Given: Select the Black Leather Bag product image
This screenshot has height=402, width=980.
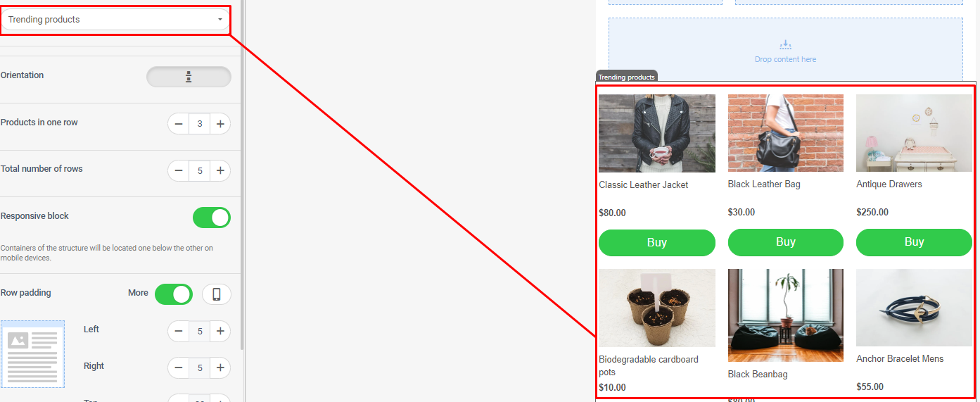Looking at the screenshot, I should 786,133.
